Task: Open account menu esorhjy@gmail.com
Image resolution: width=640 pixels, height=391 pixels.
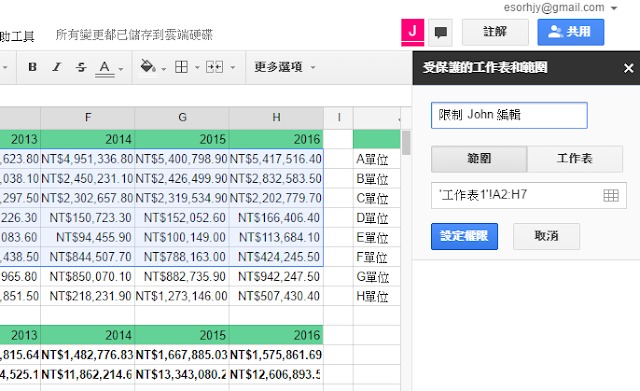Action: (560, 7)
